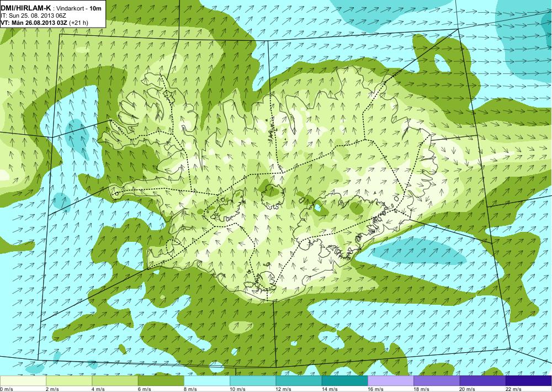The image size is (552, 392).
Task: Click the '2 m/s' legend label
Action: click(52, 389)
